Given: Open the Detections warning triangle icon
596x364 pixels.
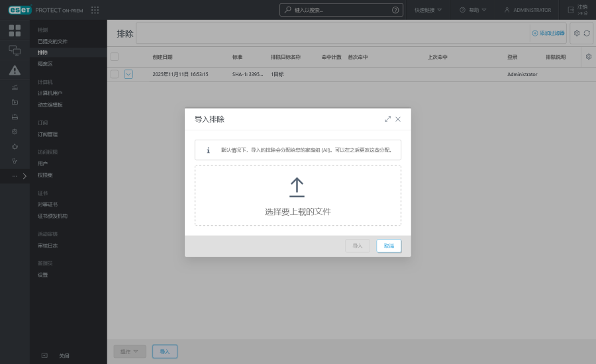Looking at the screenshot, I should [15, 70].
